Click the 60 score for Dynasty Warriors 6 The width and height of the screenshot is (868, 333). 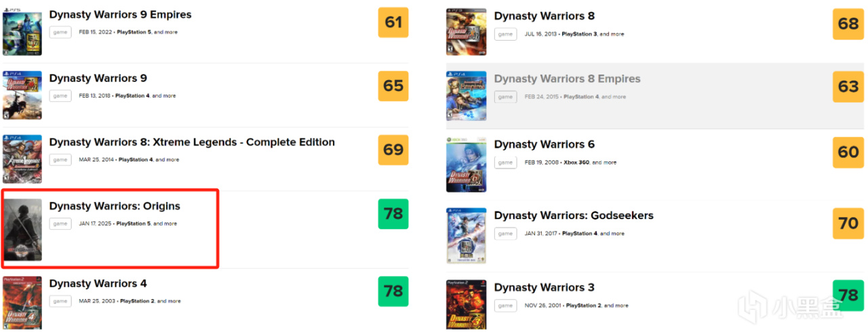tap(848, 152)
